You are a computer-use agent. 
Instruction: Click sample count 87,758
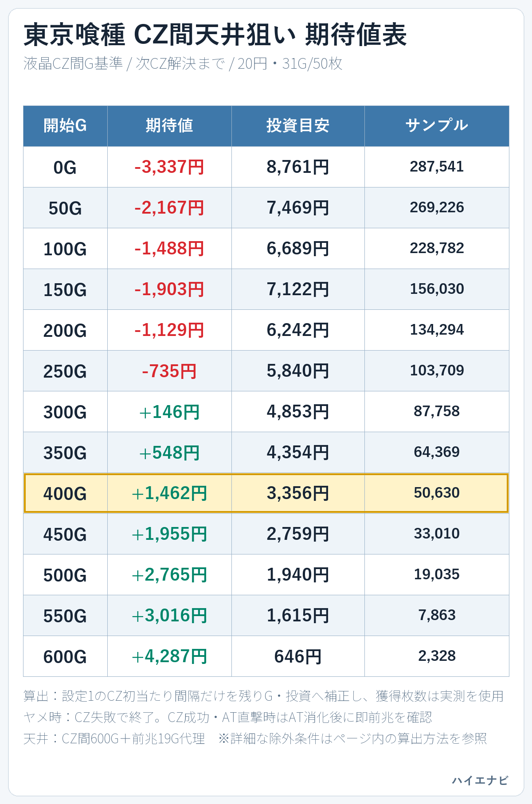[437, 411]
